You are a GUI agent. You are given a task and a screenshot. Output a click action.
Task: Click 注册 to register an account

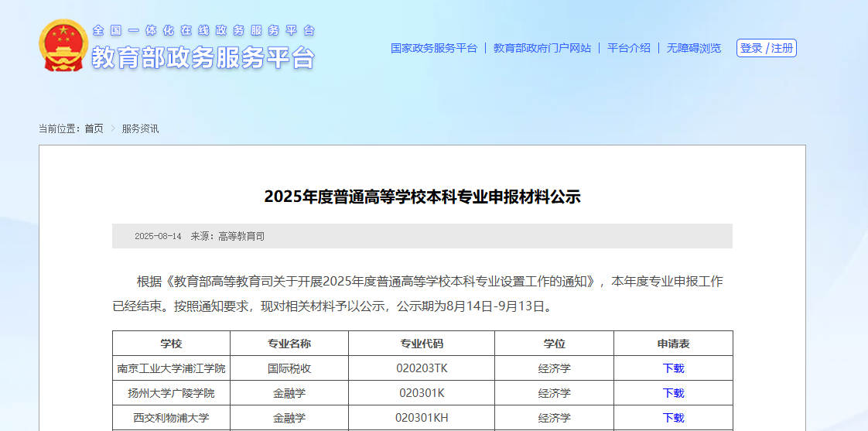click(782, 48)
